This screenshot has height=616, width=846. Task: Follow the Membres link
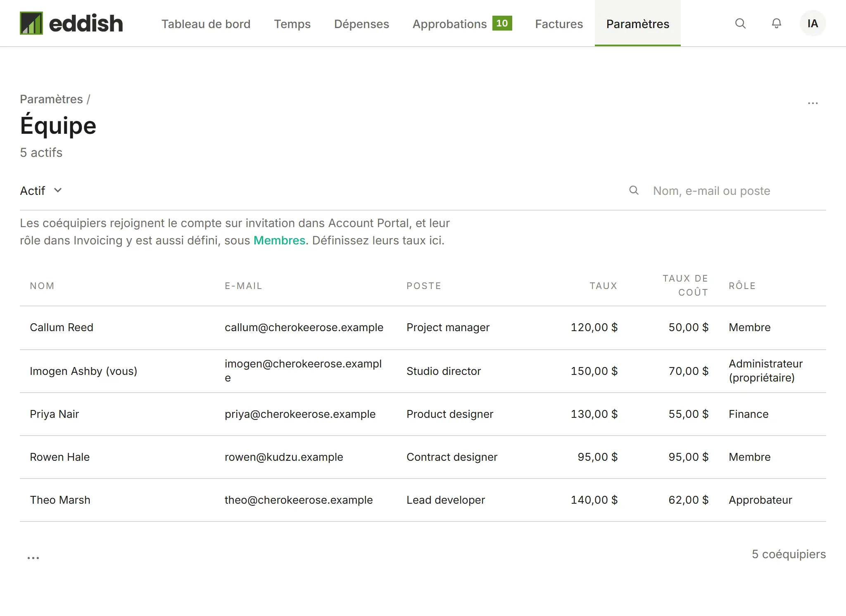point(279,240)
